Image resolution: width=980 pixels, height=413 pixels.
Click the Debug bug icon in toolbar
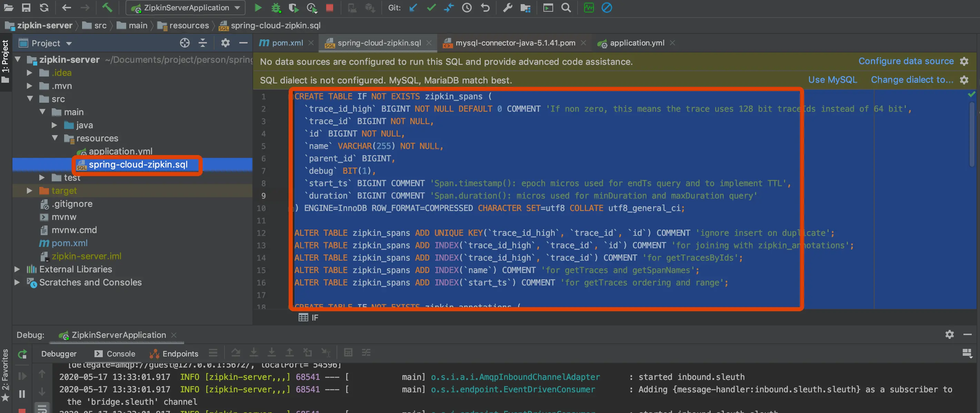276,8
